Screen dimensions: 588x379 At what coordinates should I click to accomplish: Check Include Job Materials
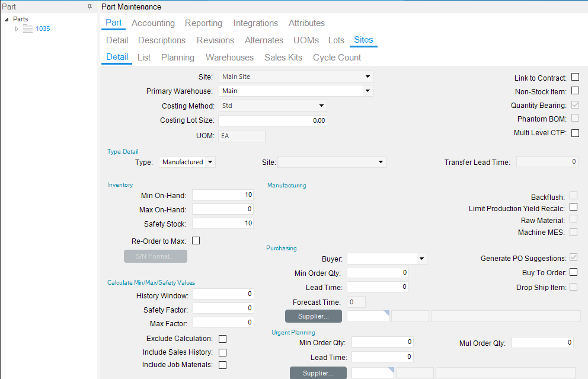click(222, 365)
